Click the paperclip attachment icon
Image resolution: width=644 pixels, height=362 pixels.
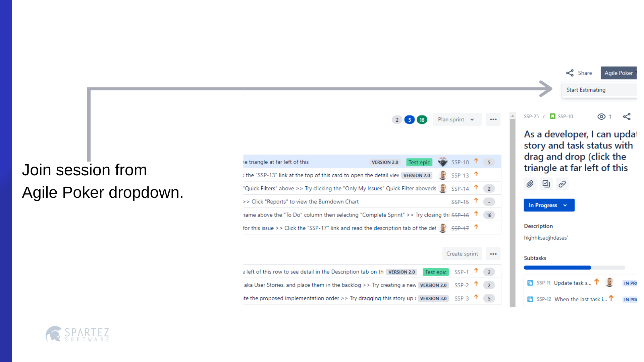click(530, 184)
